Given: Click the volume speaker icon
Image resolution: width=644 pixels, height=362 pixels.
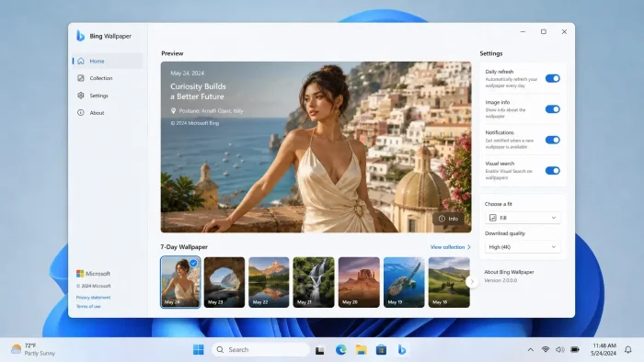Looking at the screenshot, I should 560,350.
